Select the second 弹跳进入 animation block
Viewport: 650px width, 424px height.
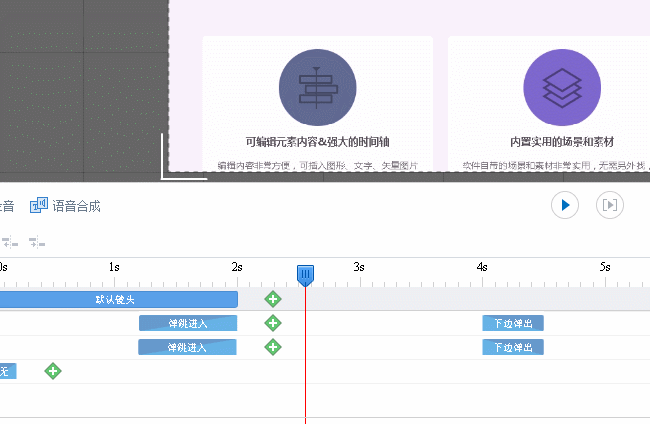(187, 347)
